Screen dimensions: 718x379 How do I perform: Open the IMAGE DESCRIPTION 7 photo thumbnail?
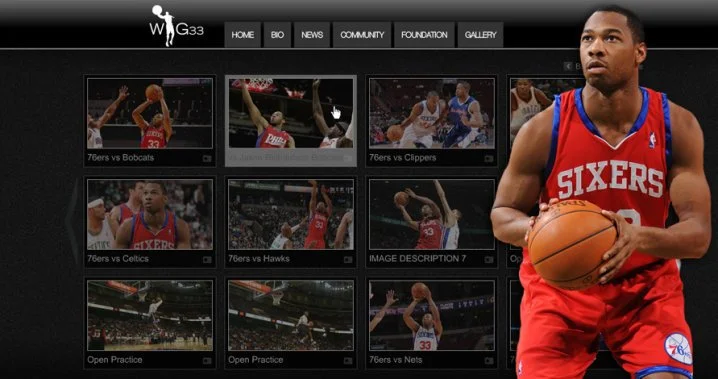coord(432,214)
